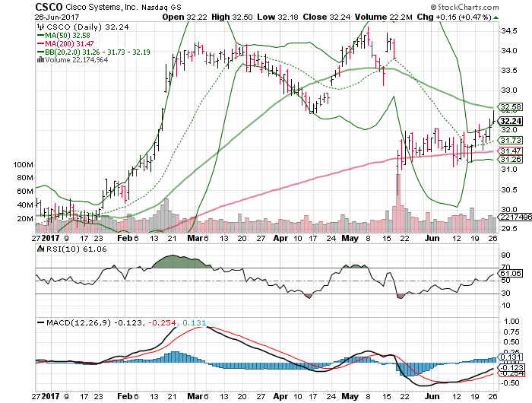The width and height of the screenshot is (532, 403).
Task: Click the '-0.50' label on the MACD axis
Action: click(x=510, y=383)
